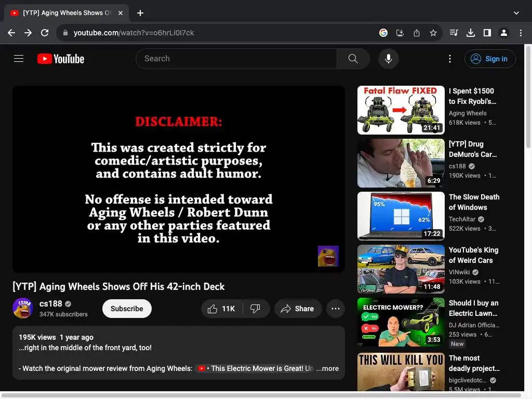The height and width of the screenshot is (399, 532).
Task: Open the Chrome three-dot menu
Action: click(x=521, y=33)
